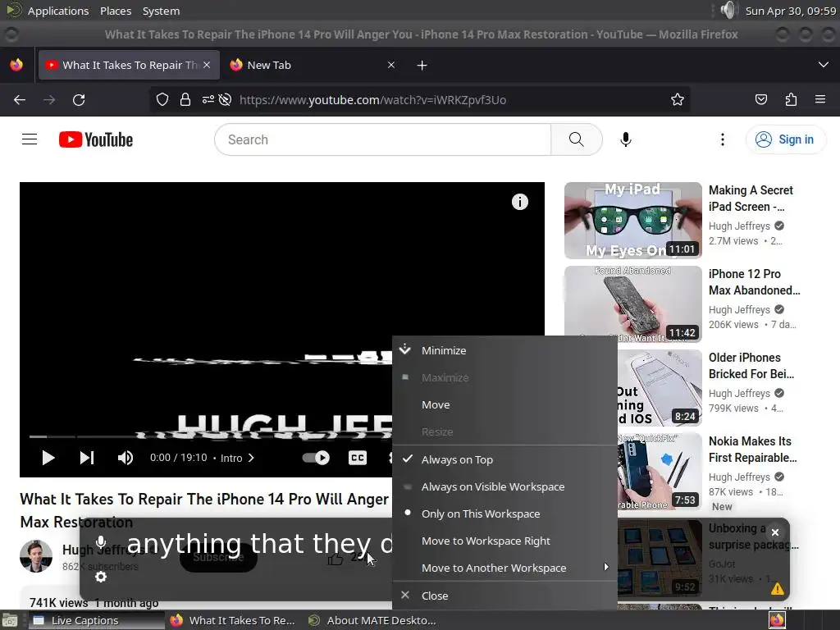This screenshot has height=630, width=840.
Task: Click the volume speaker in top panel
Action: (728, 10)
